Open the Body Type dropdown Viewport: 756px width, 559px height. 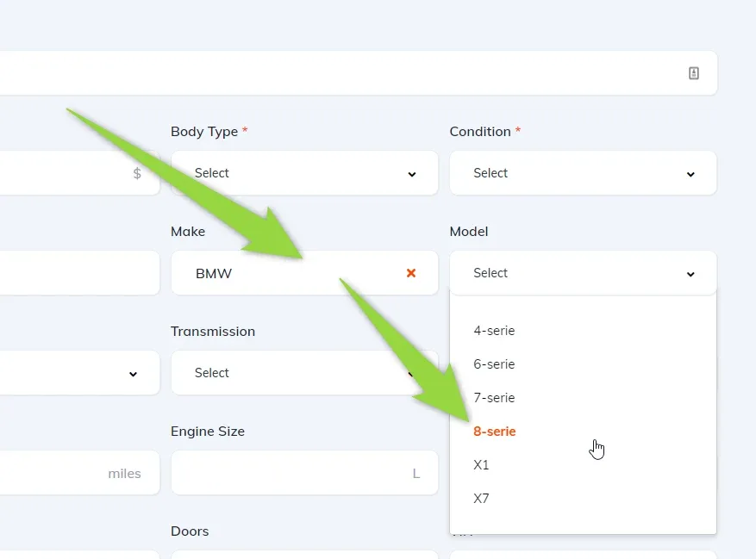click(304, 173)
